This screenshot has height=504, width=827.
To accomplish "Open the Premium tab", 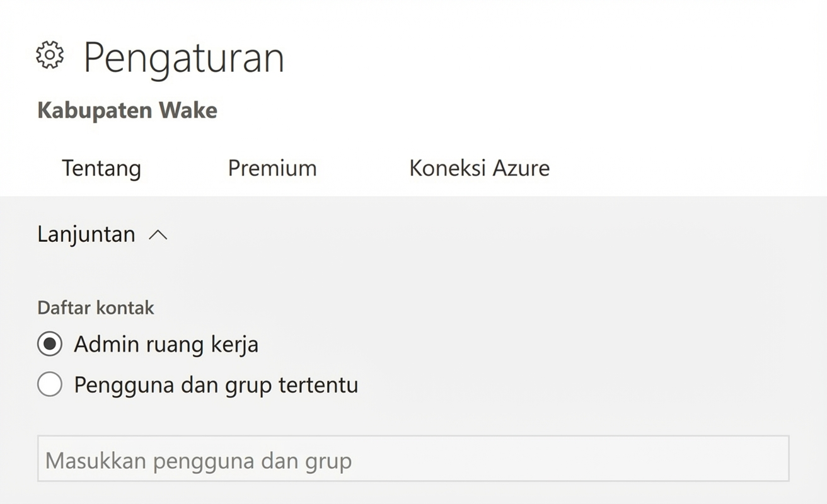I will pyautogui.click(x=272, y=168).
